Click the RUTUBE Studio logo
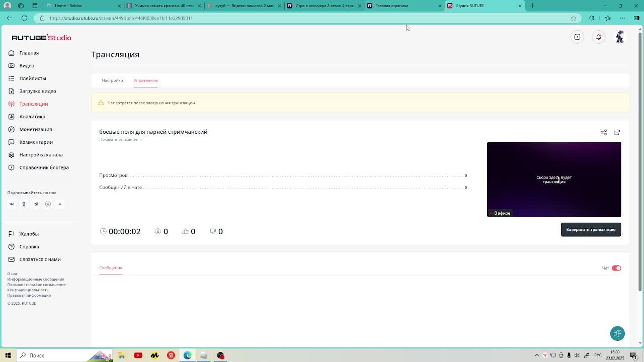 tap(41, 38)
